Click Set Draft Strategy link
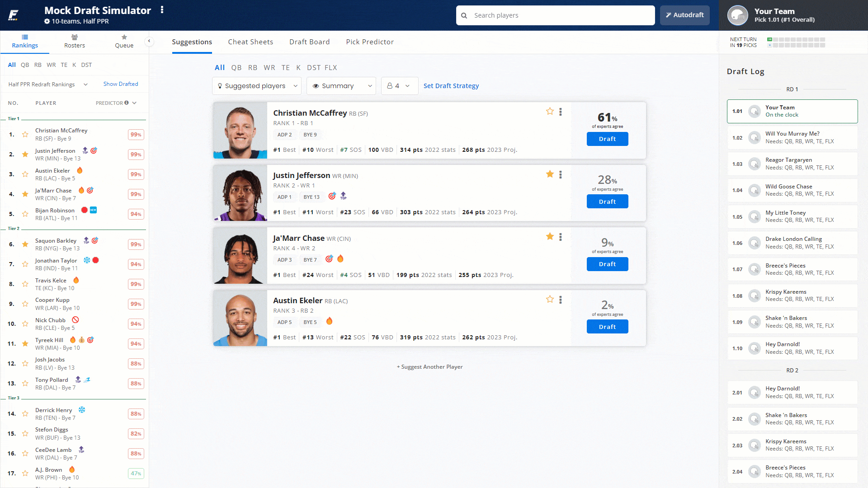The height and width of the screenshot is (488, 868). tap(451, 85)
